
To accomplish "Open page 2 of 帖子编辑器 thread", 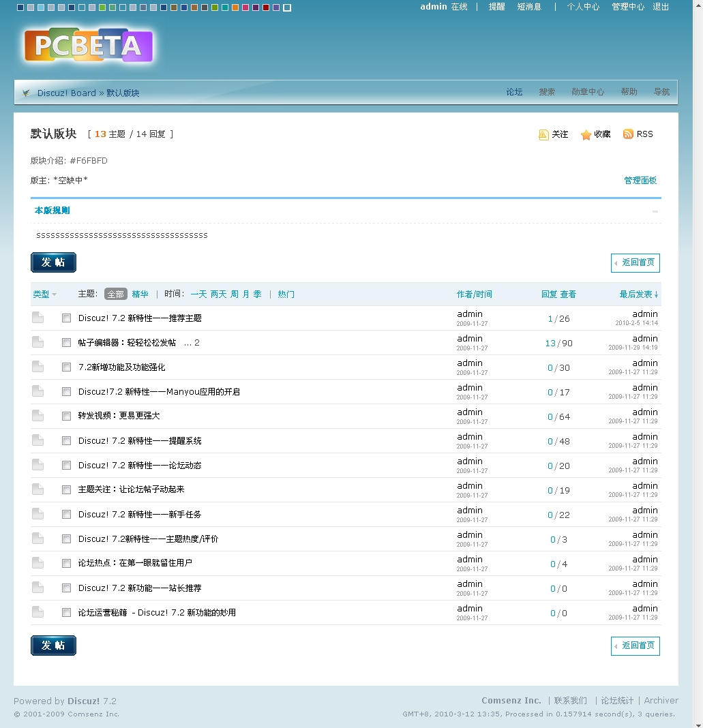I will coord(197,343).
